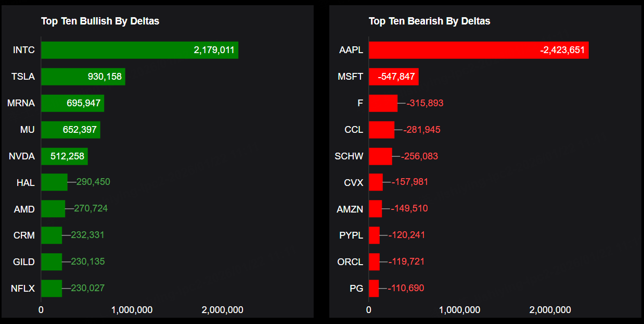Click the AMD green bar
This screenshot has height=324, width=644.
(x=53, y=209)
